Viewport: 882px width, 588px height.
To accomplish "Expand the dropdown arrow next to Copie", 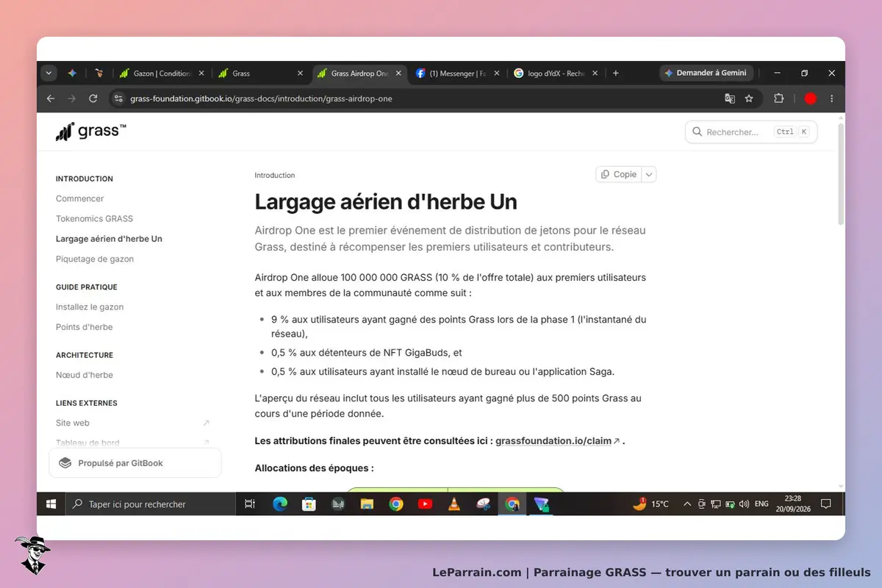I will [648, 174].
